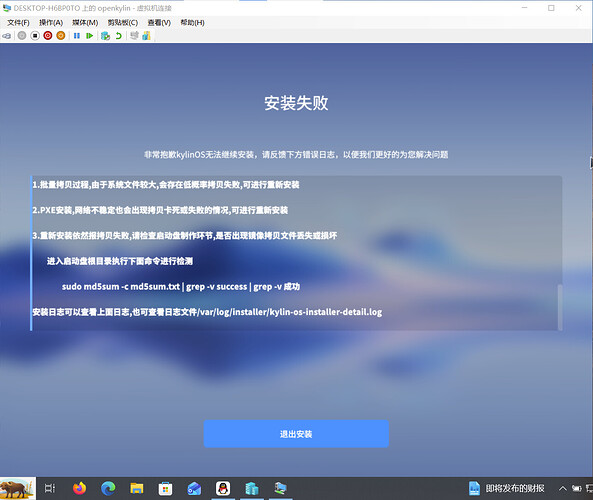Open the 媒体(M) menu

point(85,23)
